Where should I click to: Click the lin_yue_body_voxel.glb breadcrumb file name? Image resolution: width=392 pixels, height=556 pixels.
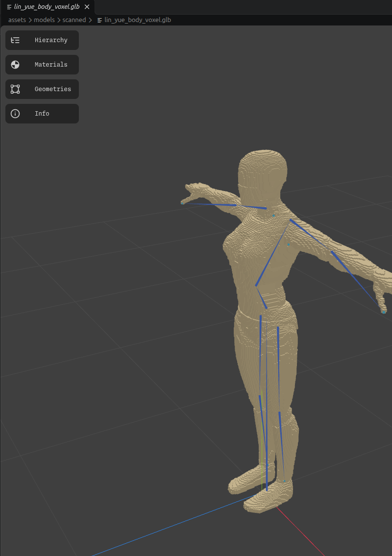pos(138,20)
